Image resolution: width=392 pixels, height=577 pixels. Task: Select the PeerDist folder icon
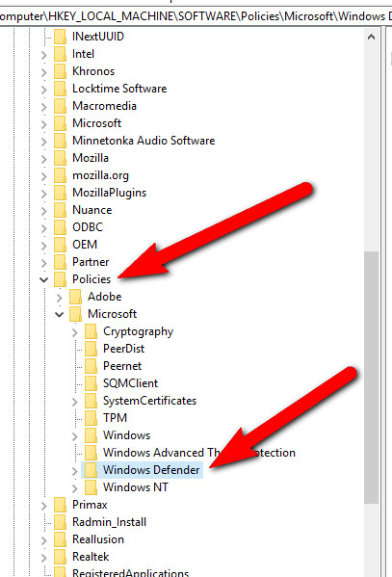pyautogui.click(x=91, y=349)
